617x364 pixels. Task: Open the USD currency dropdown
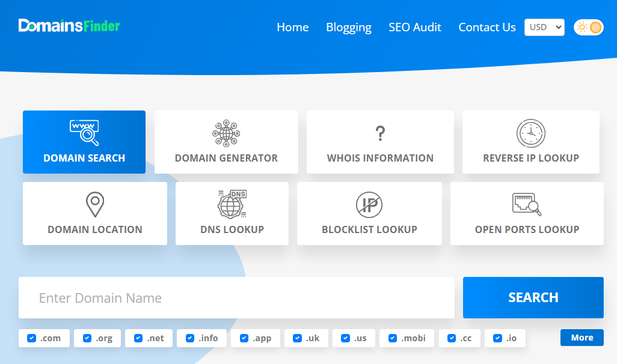[x=544, y=27]
